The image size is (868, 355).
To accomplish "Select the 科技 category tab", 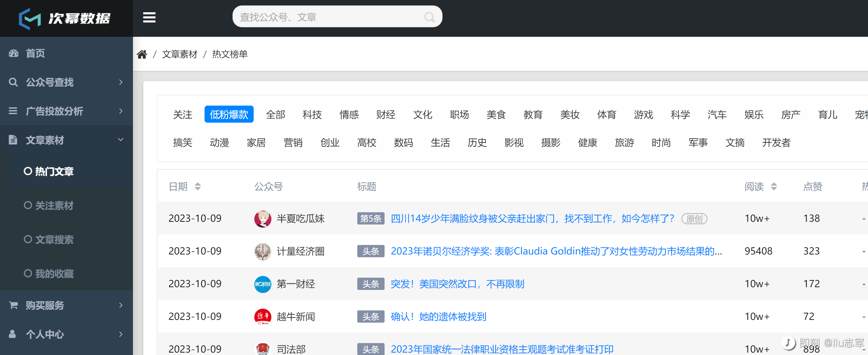I will click(312, 114).
